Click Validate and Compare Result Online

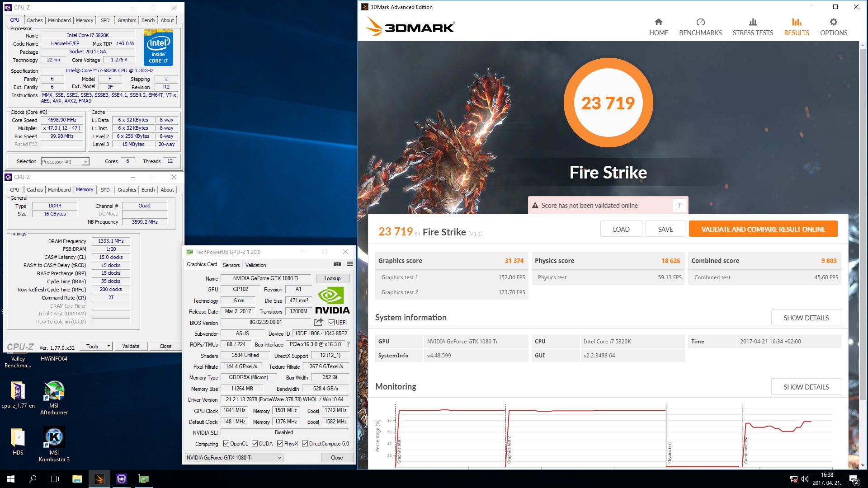[763, 229]
